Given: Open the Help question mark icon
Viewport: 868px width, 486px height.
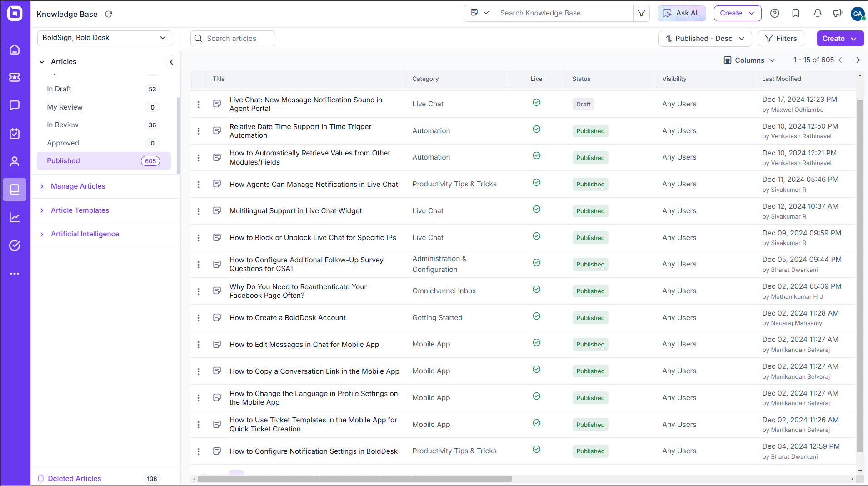Looking at the screenshot, I should [775, 13].
